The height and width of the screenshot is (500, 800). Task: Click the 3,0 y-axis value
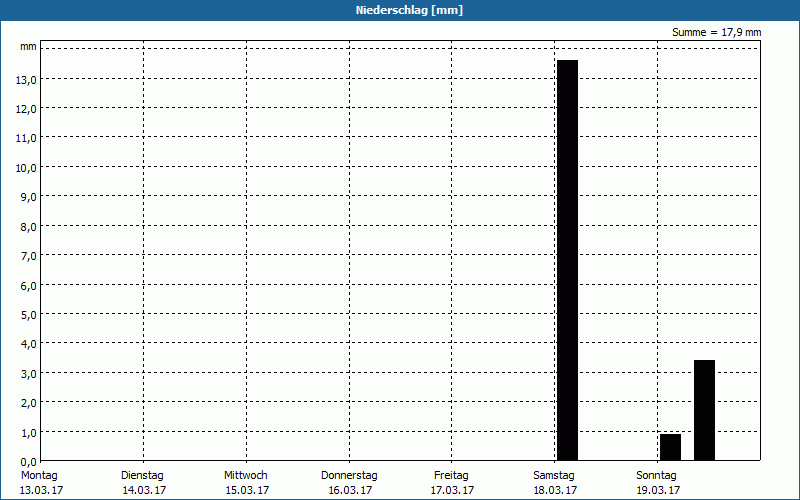point(29,373)
